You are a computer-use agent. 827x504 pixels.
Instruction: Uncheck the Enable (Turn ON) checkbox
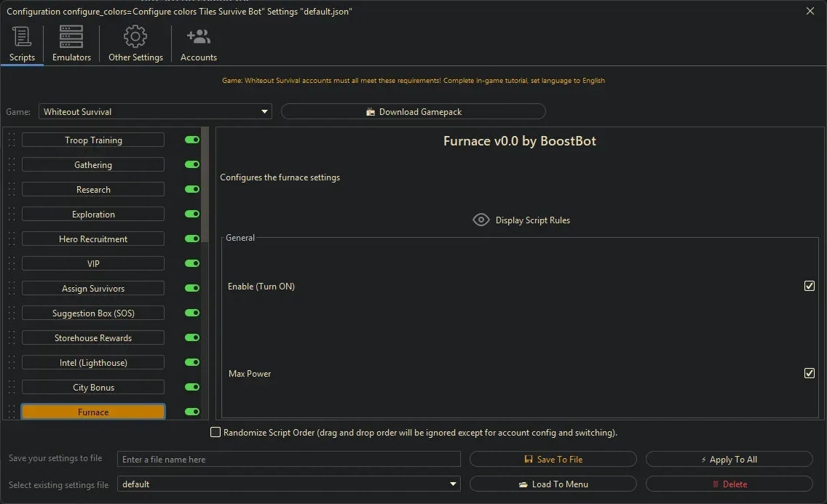809,286
